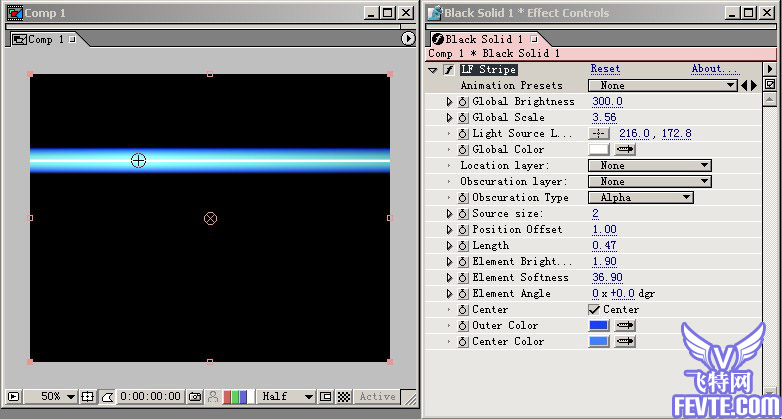Toggle the Global Scale stopwatch

click(463, 118)
